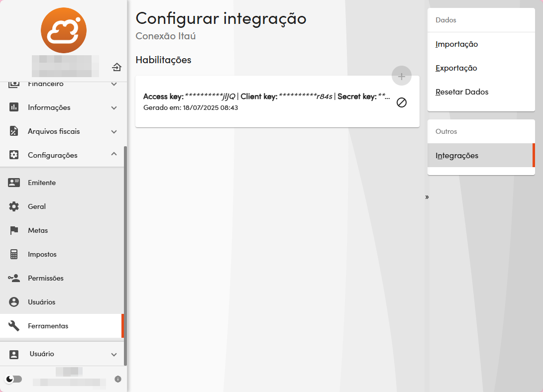Click the Usuários account circle icon

tap(14, 301)
